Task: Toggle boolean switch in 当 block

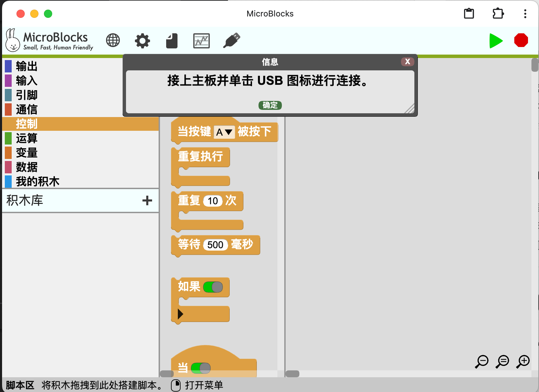Action: coord(201,368)
